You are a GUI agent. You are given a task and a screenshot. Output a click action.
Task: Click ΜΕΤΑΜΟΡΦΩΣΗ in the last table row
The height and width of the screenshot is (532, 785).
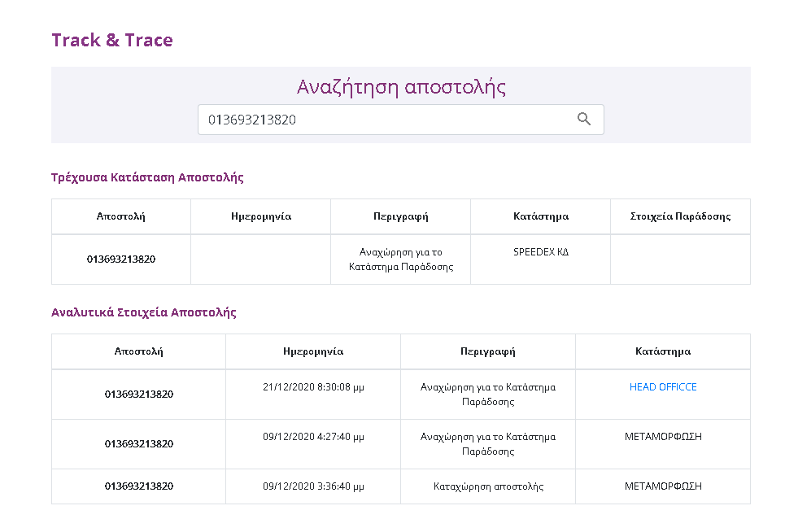click(x=663, y=486)
